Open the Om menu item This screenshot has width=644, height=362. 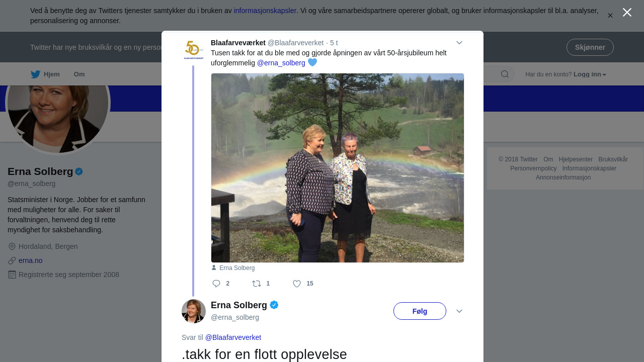click(x=79, y=74)
